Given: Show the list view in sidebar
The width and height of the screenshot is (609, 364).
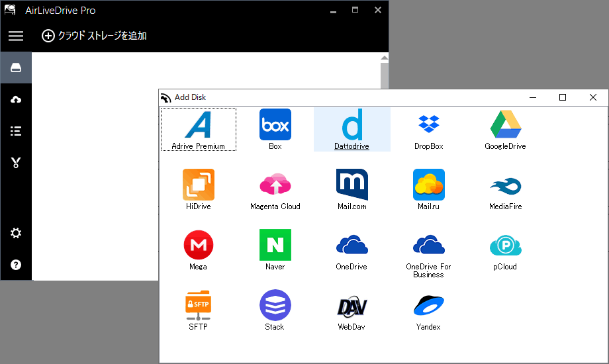Looking at the screenshot, I should 16,131.
